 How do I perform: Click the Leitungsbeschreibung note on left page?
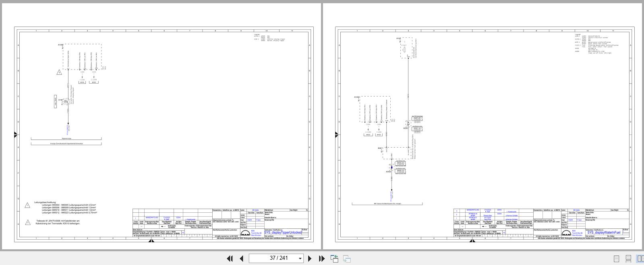pos(65,207)
